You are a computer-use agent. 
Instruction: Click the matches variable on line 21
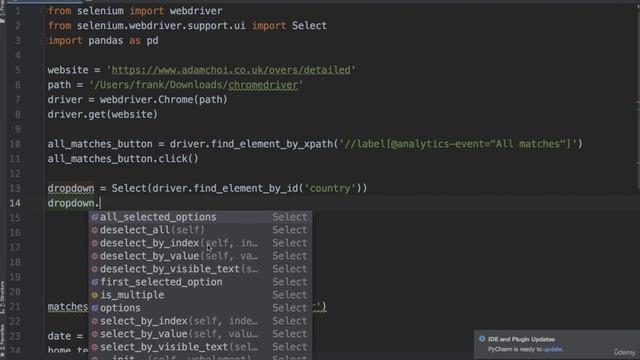[68, 307]
